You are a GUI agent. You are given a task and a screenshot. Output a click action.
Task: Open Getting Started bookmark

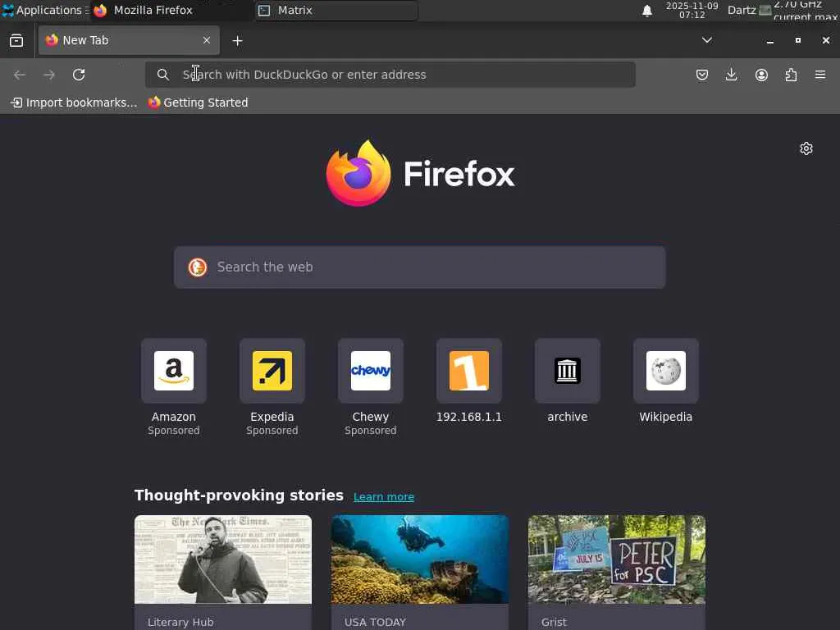(199, 103)
